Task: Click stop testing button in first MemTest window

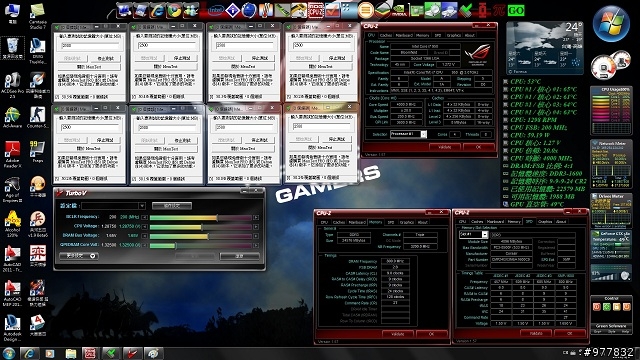Action: (x=106, y=58)
